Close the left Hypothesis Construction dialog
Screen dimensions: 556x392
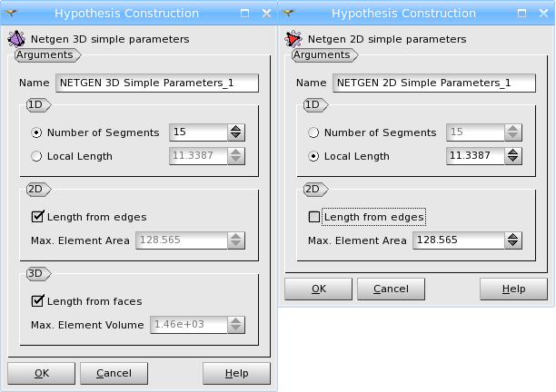(266, 14)
